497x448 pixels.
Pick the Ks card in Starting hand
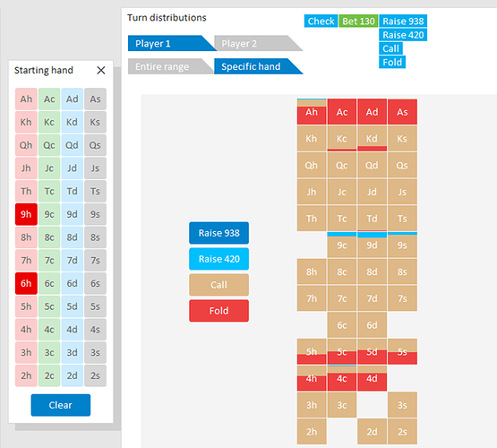95,122
